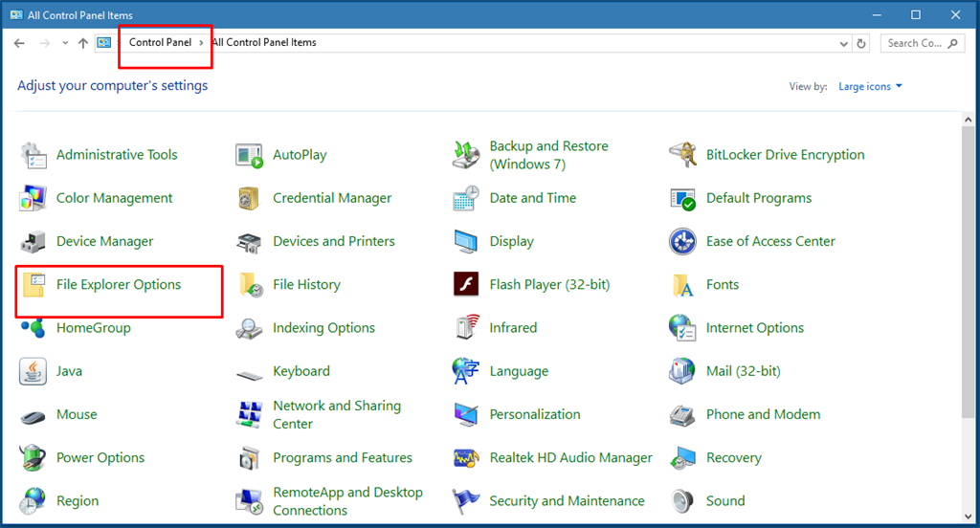Click the Network and Sharing Center icon
980x528 pixels.
coord(250,415)
